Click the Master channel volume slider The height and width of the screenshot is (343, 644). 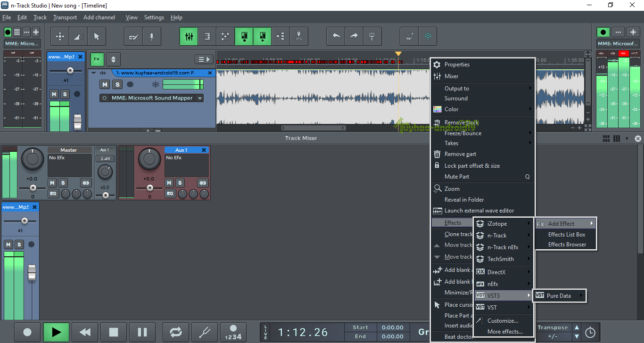click(33, 188)
